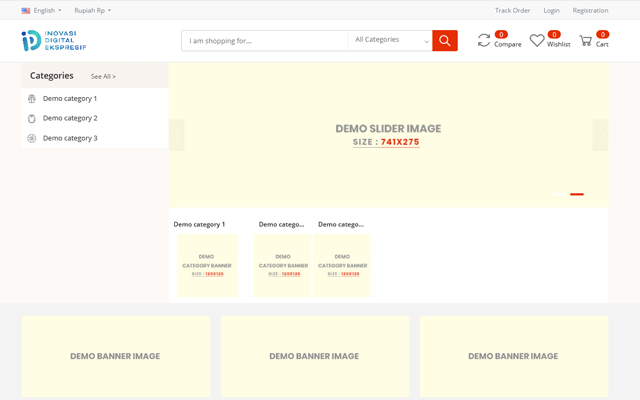Click the Demo category 3 sidebar icon
640x400 pixels.
click(32, 138)
